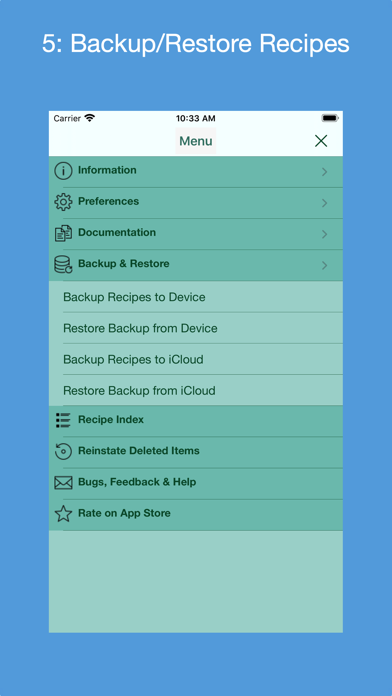Choose Backup Recipes to iCloud

click(x=196, y=359)
